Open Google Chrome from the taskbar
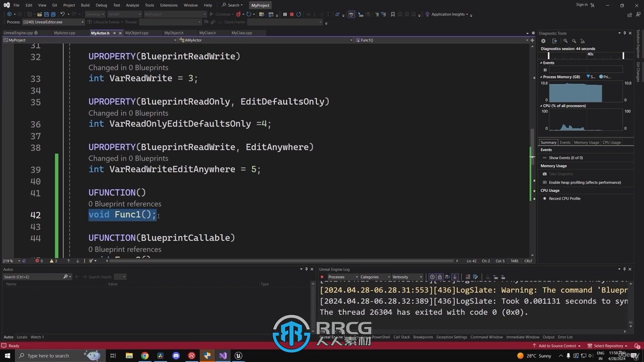This screenshot has height=362, width=644. tap(145, 355)
